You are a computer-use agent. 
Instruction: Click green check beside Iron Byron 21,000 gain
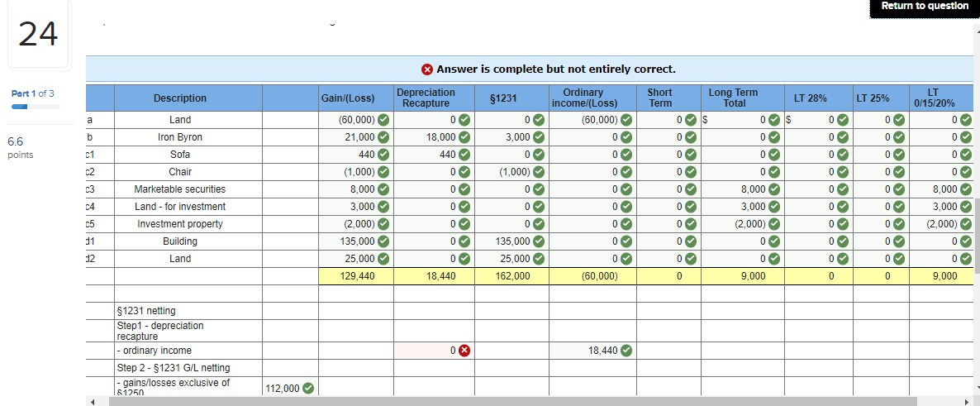tap(383, 137)
